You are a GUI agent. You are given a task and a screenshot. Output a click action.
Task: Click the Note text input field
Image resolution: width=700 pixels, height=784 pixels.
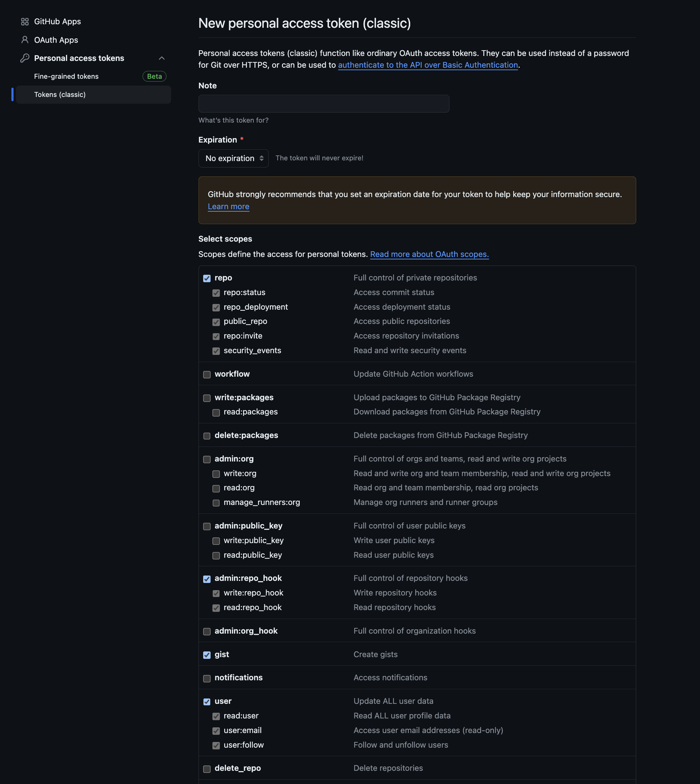[x=324, y=104]
